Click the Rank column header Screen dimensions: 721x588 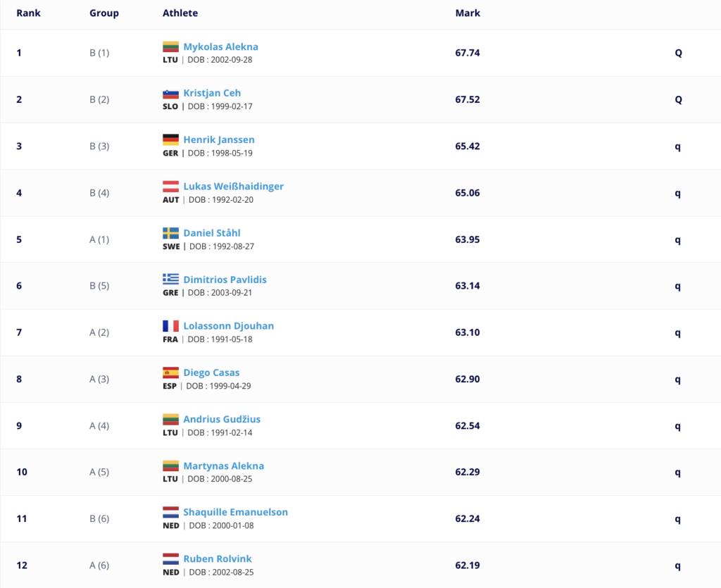(28, 13)
